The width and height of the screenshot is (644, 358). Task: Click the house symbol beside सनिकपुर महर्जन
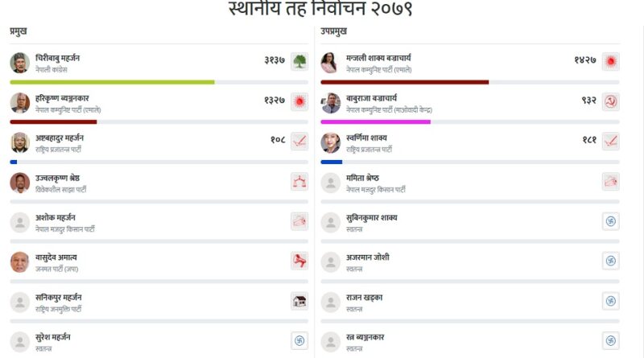coord(299,301)
